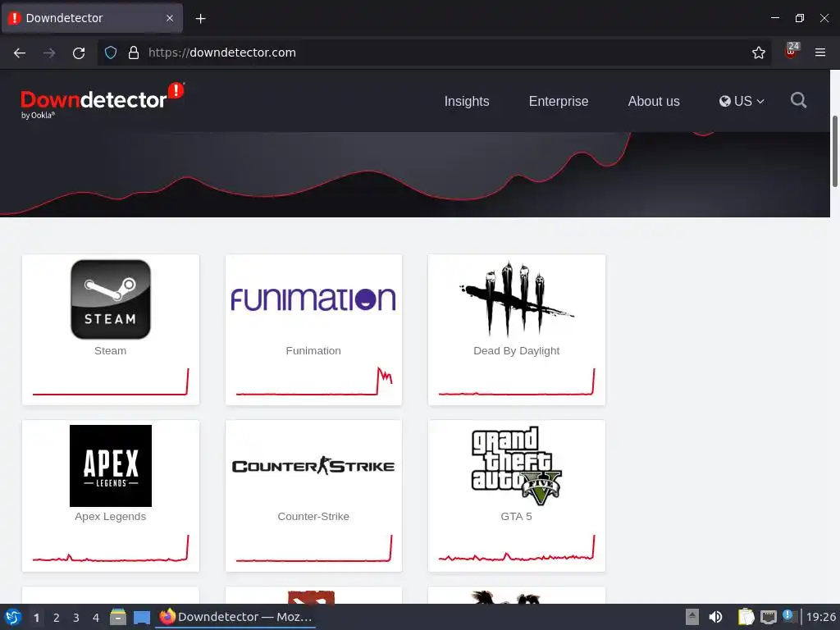View Funimation outage sparkline chart
Viewport: 840px width, 630px height.
[314, 381]
